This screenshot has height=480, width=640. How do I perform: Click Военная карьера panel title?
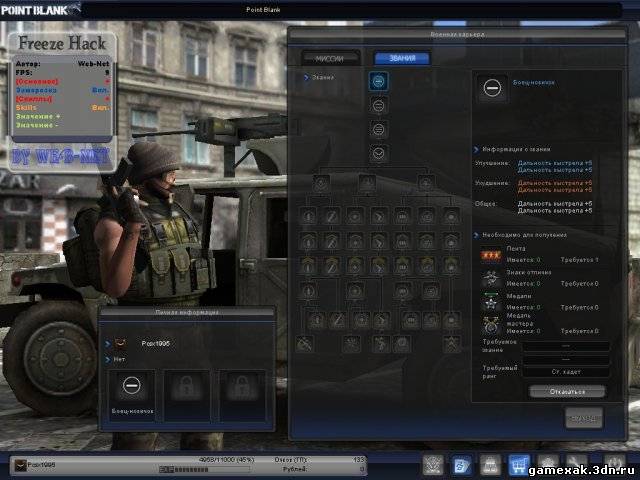[x=457, y=35]
